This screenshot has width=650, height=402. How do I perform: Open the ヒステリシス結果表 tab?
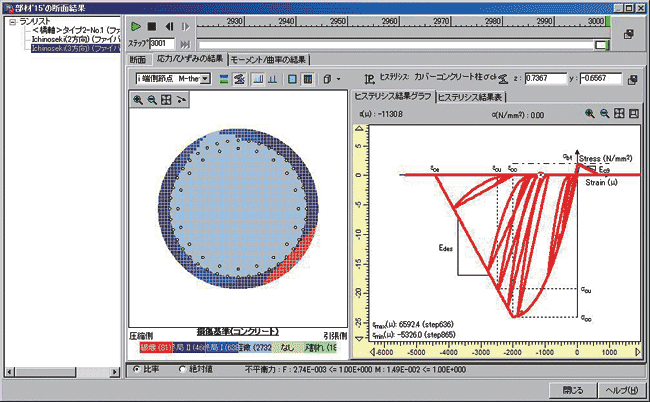click(x=470, y=97)
